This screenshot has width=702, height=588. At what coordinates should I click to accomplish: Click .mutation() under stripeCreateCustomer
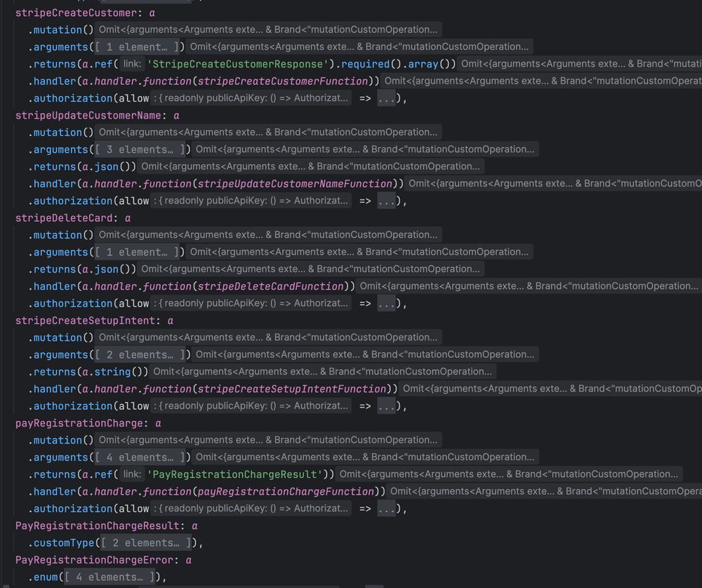[61, 30]
